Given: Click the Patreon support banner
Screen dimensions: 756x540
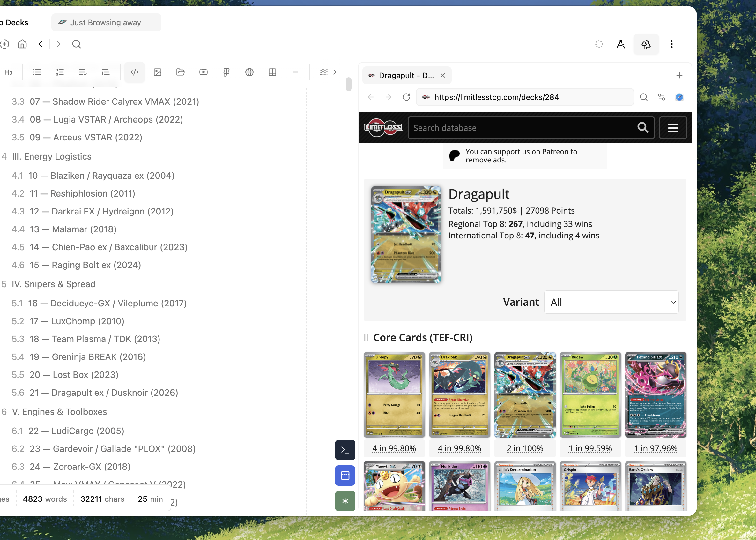Looking at the screenshot, I should (525, 156).
